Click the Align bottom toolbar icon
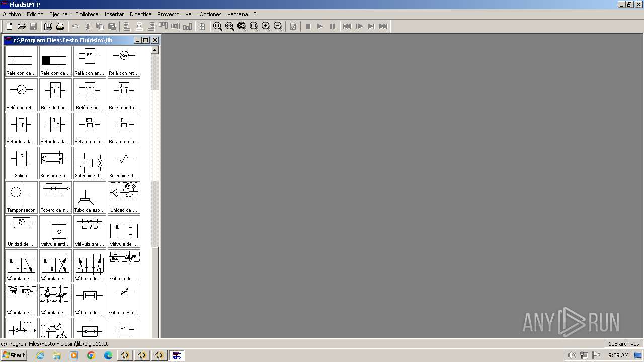 [x=187, y=26]
